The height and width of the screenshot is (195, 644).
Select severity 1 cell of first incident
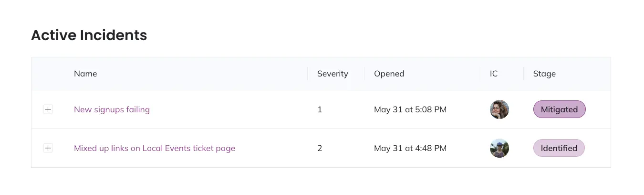point(320,109)
